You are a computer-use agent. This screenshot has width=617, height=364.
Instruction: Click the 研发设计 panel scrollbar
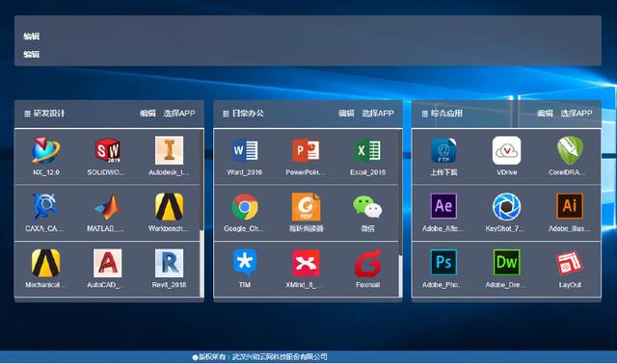click(x=201, y=213)
